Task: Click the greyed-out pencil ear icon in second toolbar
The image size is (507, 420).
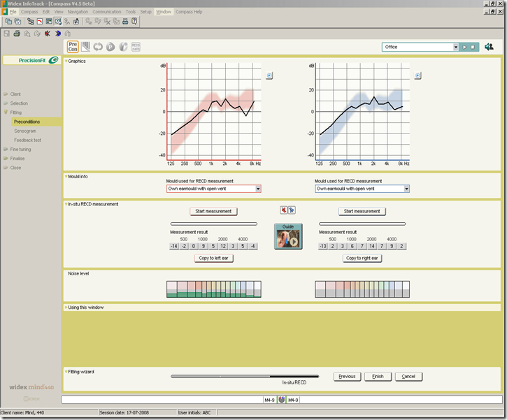Action: pos(37,34)
